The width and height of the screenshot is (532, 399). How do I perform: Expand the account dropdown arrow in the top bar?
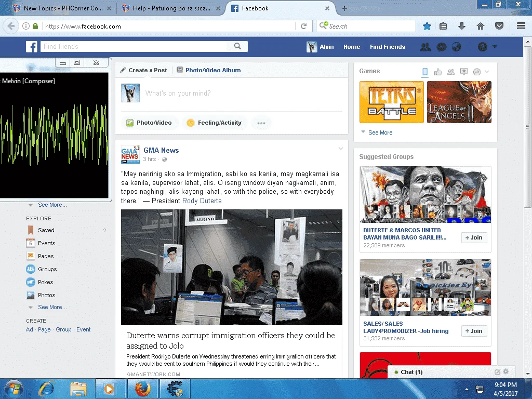tap(495, 46)
